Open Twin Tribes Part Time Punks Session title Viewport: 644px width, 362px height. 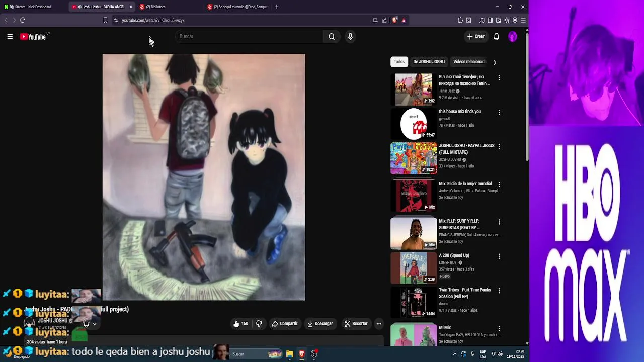click(x=465, y=293)
